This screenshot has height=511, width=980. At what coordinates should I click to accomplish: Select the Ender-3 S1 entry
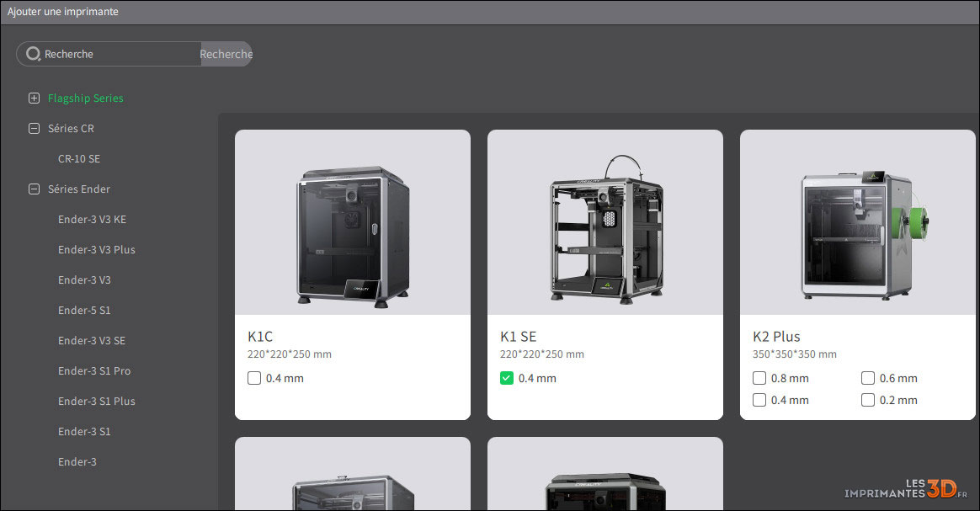[84, 431]
